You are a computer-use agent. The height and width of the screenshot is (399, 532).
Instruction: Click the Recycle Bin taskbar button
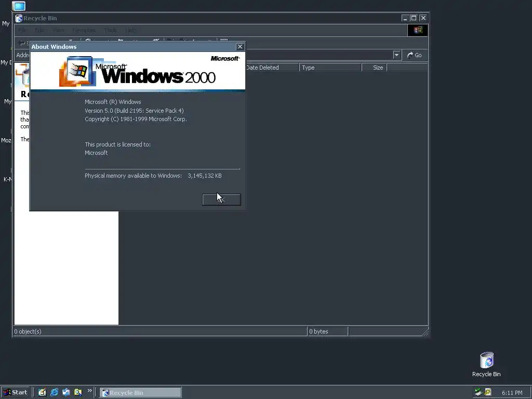[140, 393]
